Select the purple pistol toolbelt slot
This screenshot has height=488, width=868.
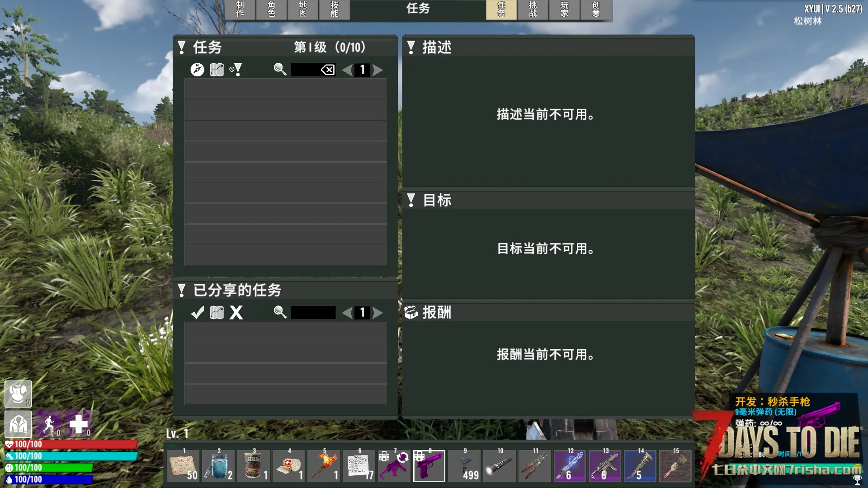coord(429,466)
